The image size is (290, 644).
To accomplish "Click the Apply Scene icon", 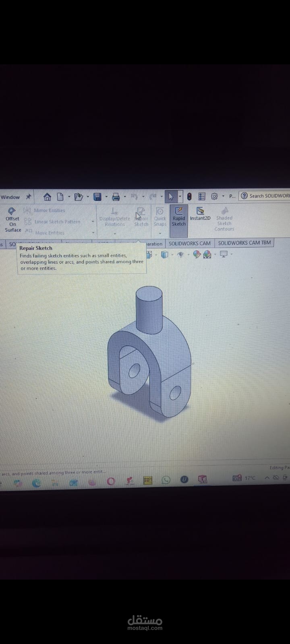I will point(207,254).
